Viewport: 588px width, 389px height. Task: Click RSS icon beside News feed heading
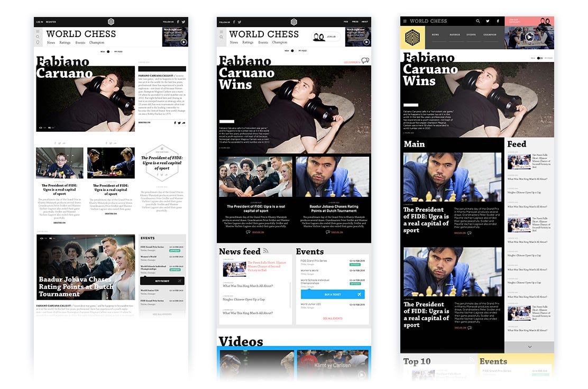(265, 250)
